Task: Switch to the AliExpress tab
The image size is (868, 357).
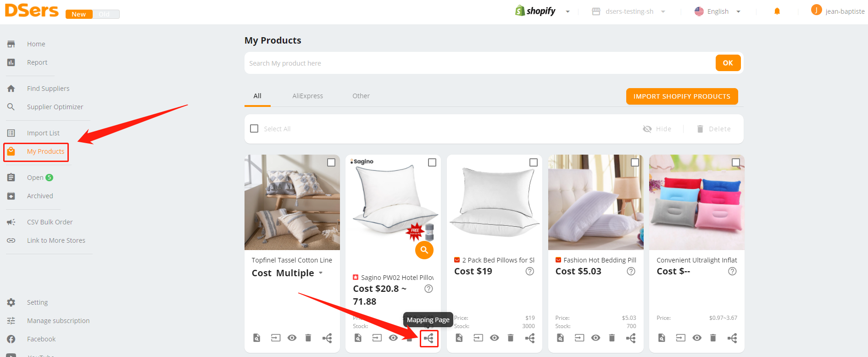Action: click(307, 96)
